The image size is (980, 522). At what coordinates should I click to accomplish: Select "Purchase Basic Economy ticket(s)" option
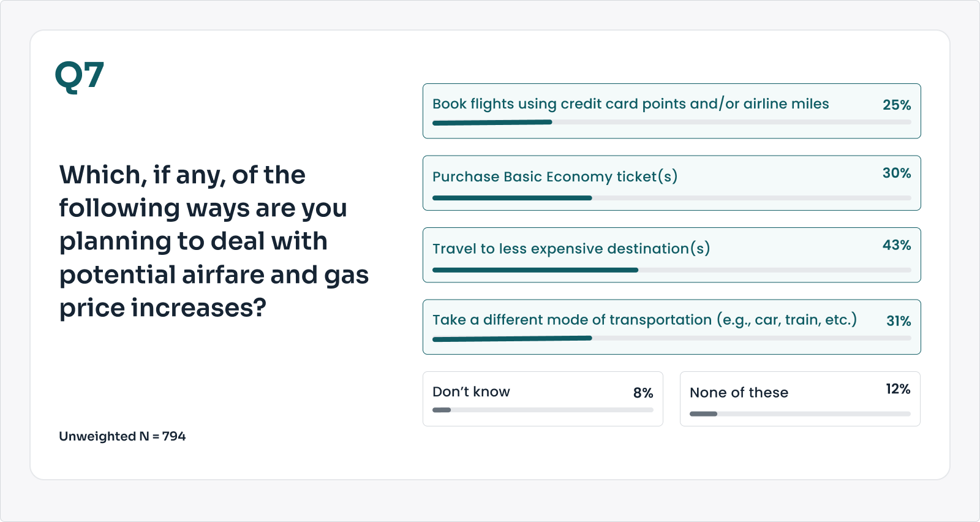click(x=555, y=177)
